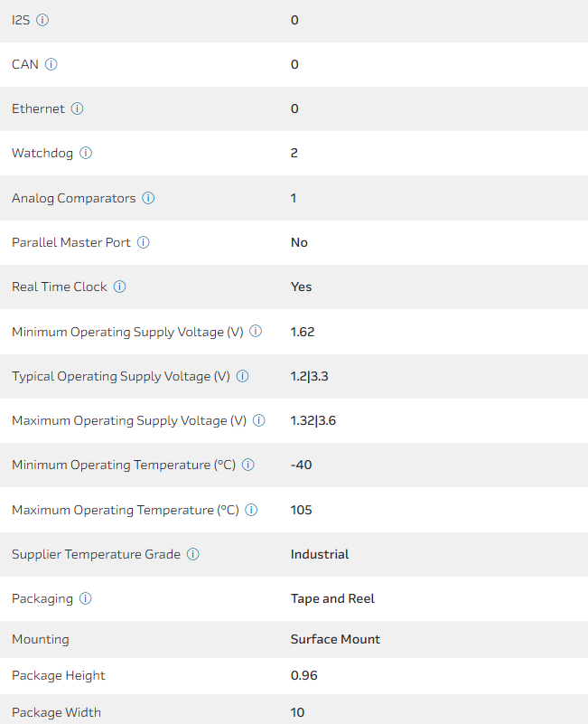Click the Minimum Operating Temperature info icon
This screenshot has width=588, height=724.
248,465
